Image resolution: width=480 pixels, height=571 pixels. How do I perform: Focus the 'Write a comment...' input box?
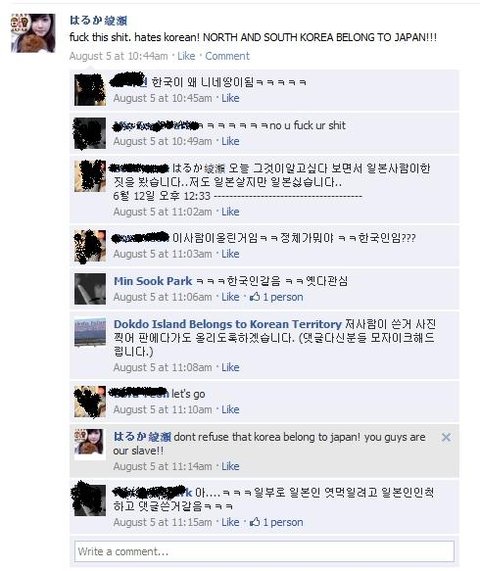coord(264,551)
